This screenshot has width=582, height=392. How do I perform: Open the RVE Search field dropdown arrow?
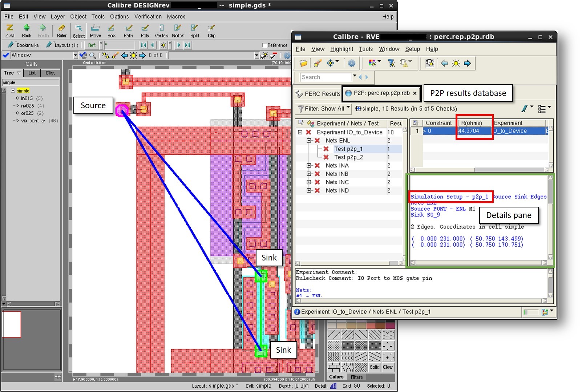[355, 77]
